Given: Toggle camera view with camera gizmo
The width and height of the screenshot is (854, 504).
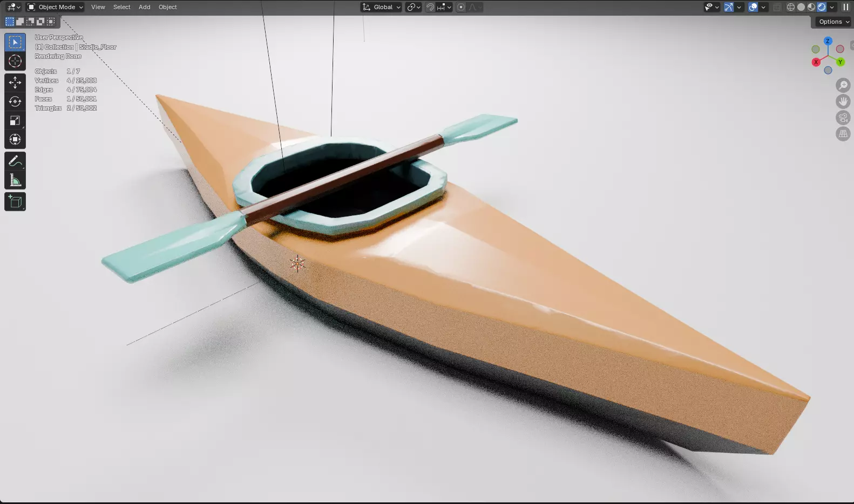Looking at the screenshot, I should (x=843, y=118).
